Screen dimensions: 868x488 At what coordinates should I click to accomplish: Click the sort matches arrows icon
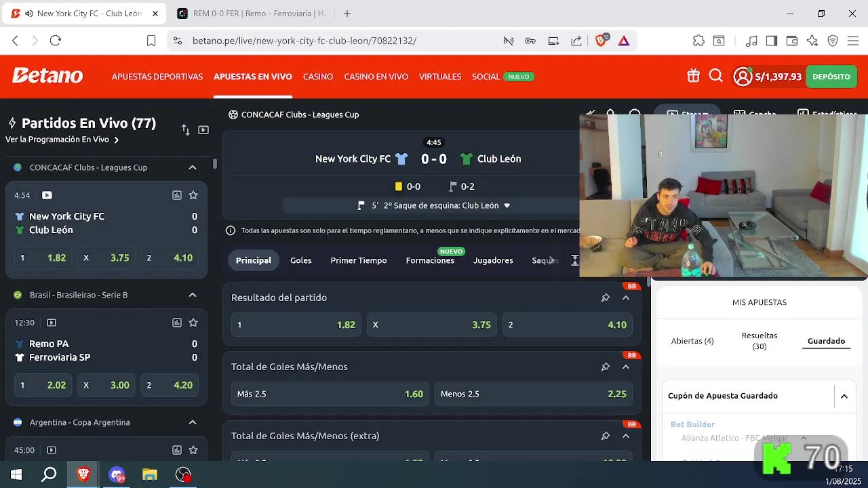click(185, 129)
